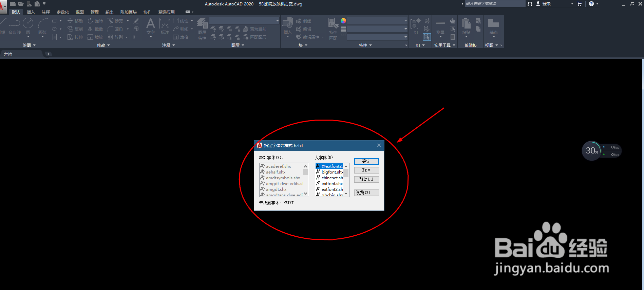The image size is (644, 290).
Task: Open the layer selection dropdown
Action: 244,21
